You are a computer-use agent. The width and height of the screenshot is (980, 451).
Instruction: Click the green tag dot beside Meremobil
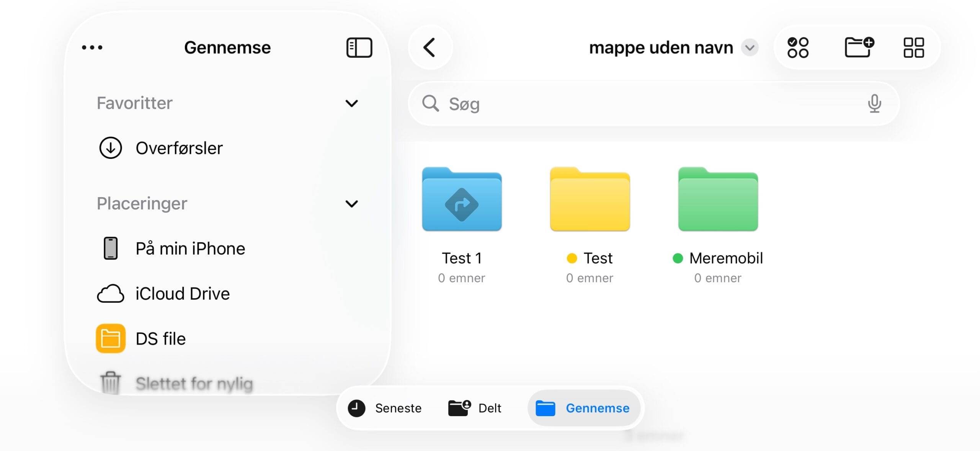[678, 258]
